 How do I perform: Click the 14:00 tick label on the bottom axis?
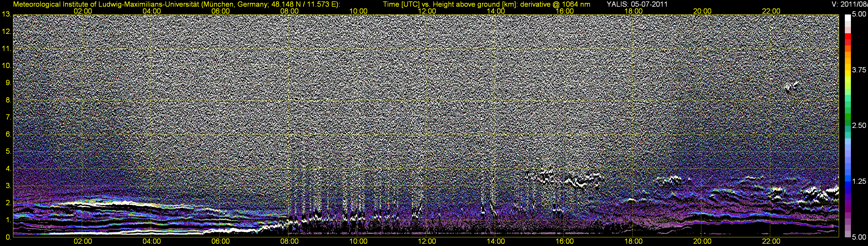[x=496, y=241]
